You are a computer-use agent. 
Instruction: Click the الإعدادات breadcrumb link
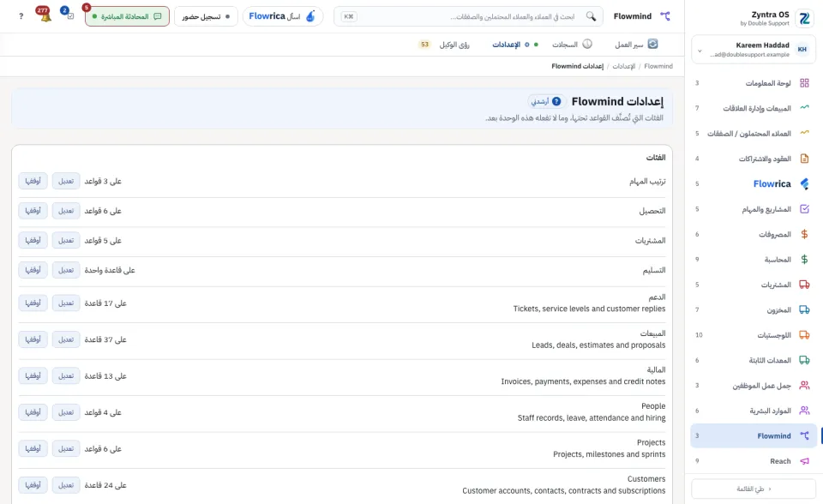623,66
